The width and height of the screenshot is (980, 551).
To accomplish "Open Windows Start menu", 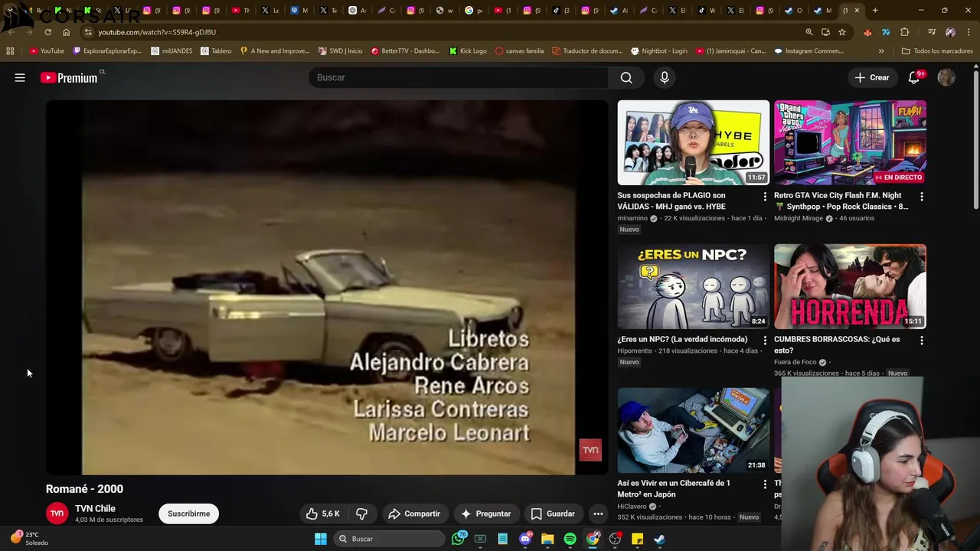I will click(321, 539).
